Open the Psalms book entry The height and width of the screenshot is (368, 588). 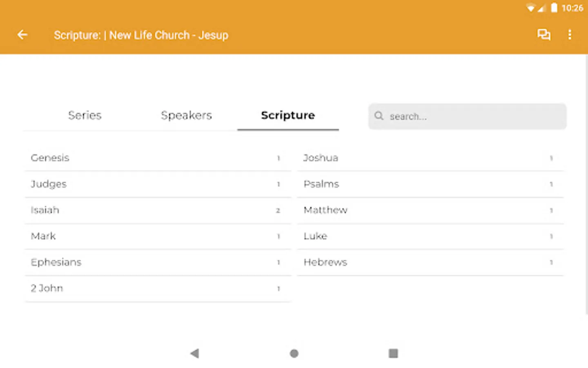430,184
